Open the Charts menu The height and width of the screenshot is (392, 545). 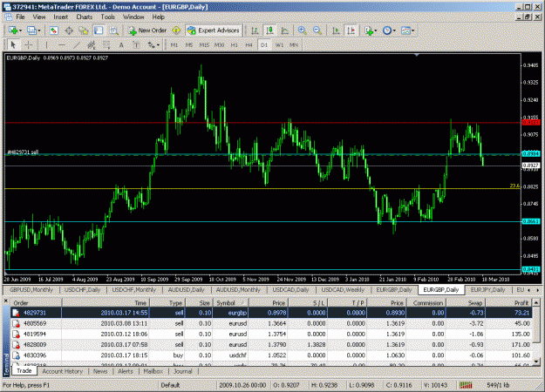click(x=84, y=17)
